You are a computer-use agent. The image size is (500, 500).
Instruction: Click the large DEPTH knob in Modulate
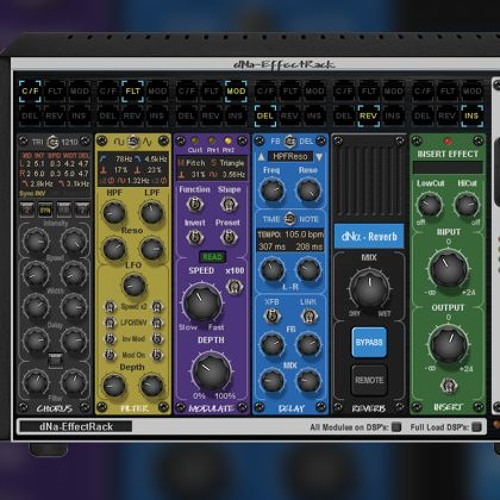tap(211, 372)
